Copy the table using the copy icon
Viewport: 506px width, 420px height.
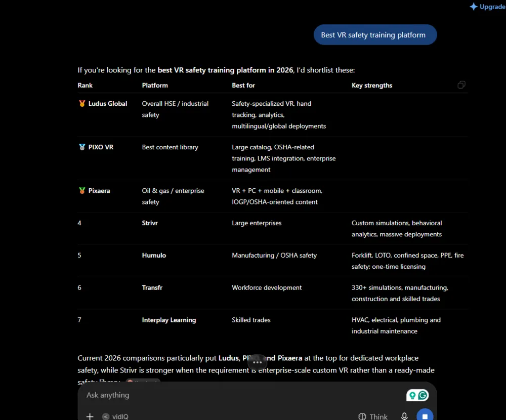[461, 85]
